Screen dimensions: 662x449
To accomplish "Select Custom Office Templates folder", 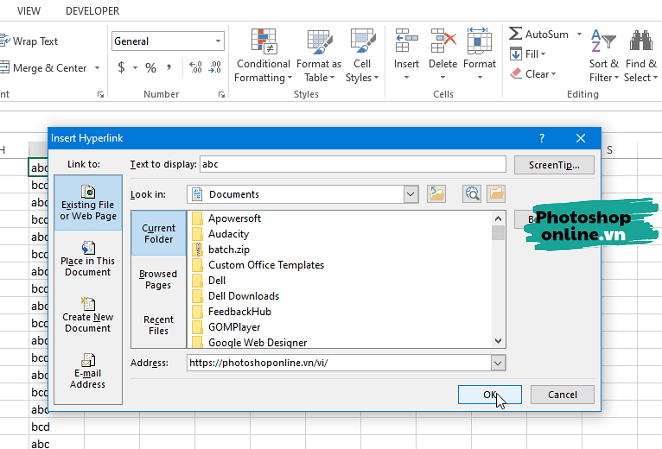I will point(258,265).
